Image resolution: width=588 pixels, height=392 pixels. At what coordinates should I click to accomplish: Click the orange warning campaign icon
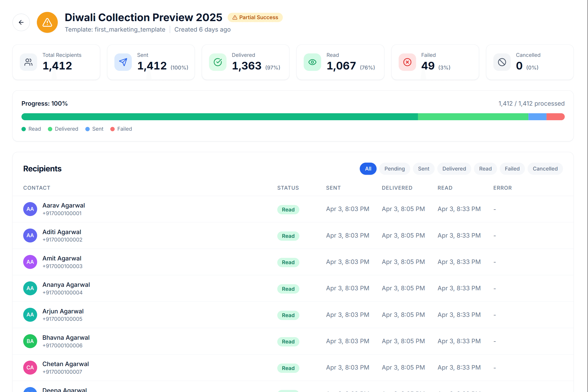point(47,22)
